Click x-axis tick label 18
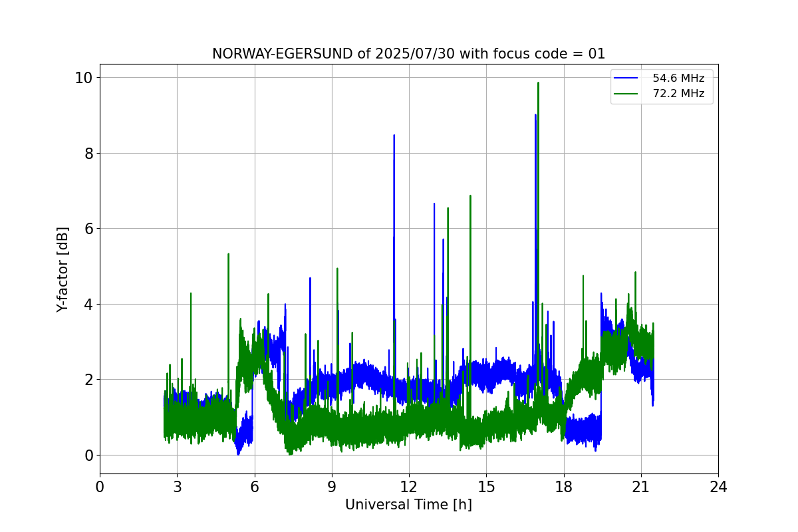 (x=564, y=487)
